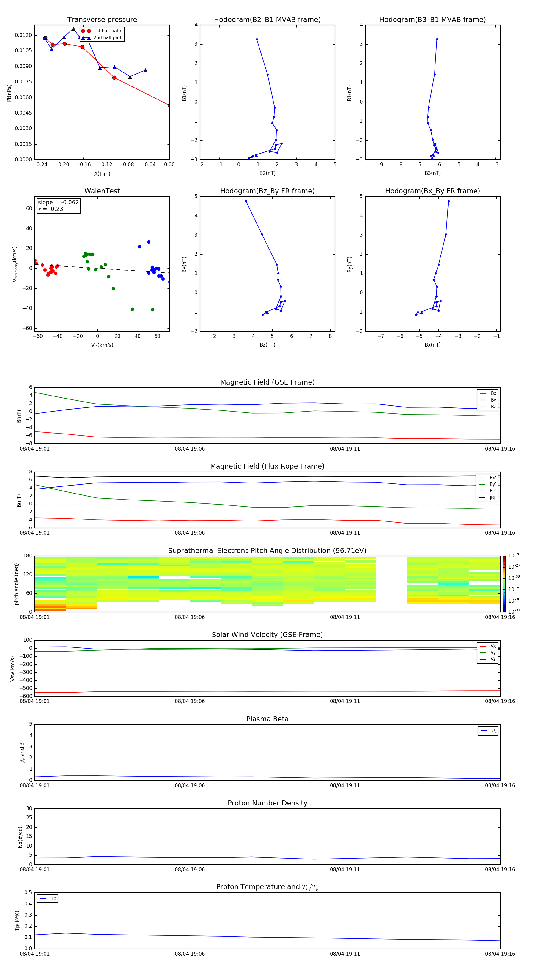Click the highest blue dot in WalenTest plot
This screenshot has width=535, height=980.
tap(149, 242)
